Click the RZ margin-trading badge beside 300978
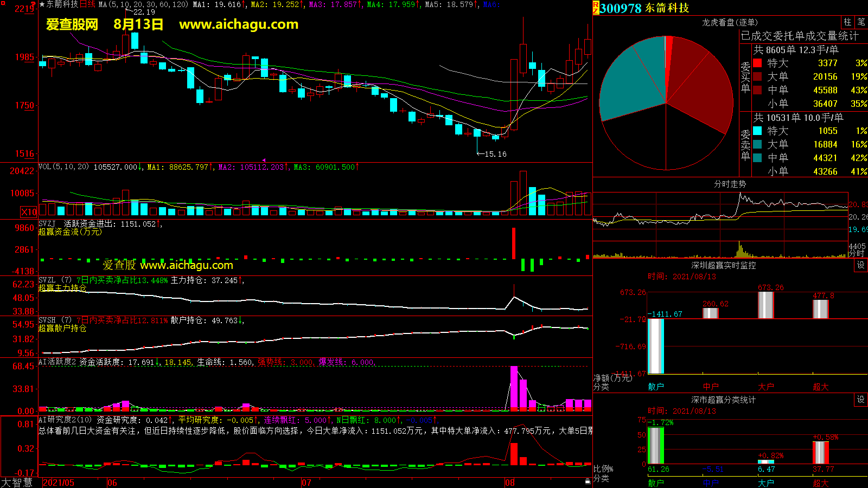The image size is (868, 488). pos(596,8)
